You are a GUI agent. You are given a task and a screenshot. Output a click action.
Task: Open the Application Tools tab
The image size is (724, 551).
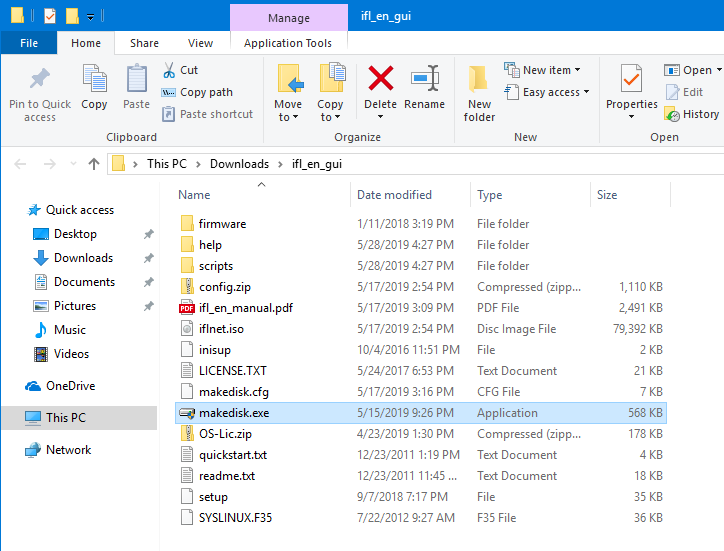[288, 43]
